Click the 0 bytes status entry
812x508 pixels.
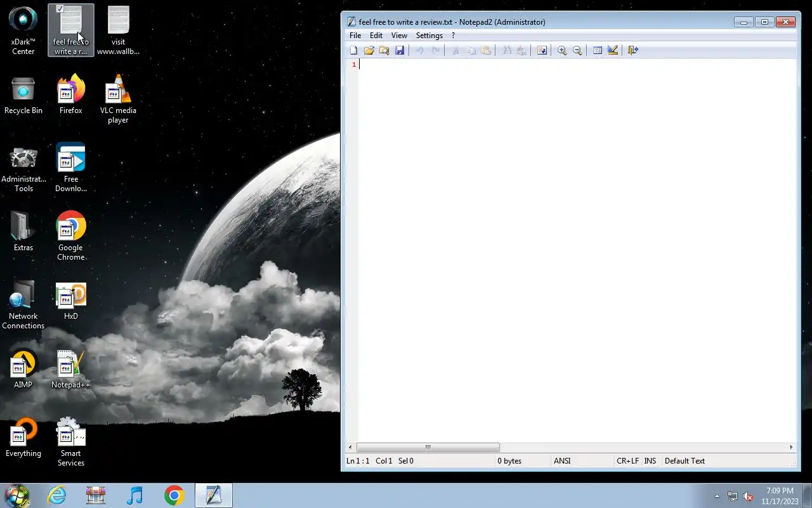tap(509, 461)
